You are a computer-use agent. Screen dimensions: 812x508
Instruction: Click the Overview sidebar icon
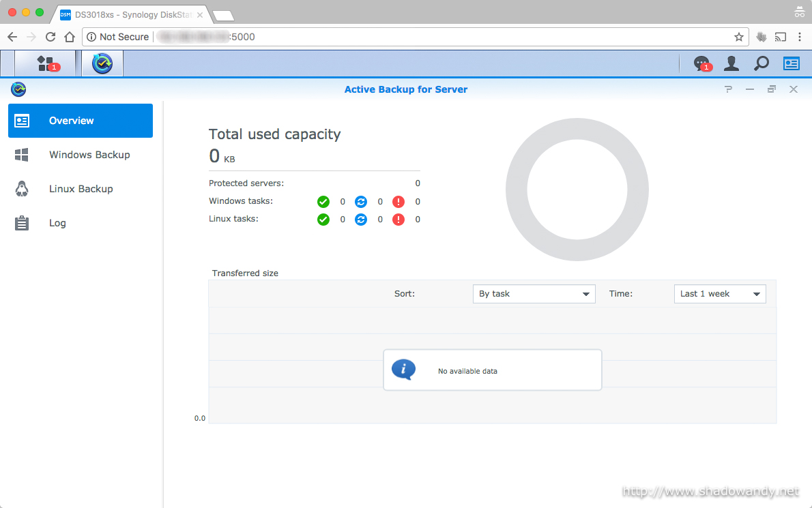pyautogui.click(x=22, y=121)
